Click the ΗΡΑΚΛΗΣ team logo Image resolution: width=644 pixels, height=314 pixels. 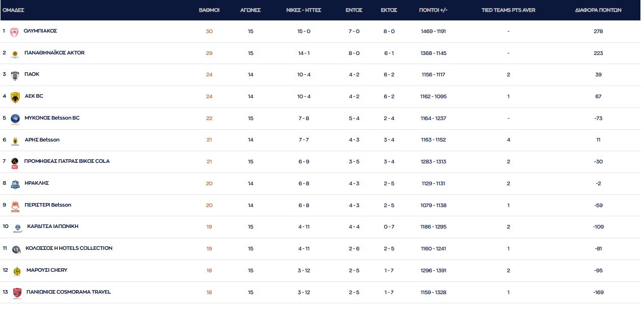[x=15, y=184]
